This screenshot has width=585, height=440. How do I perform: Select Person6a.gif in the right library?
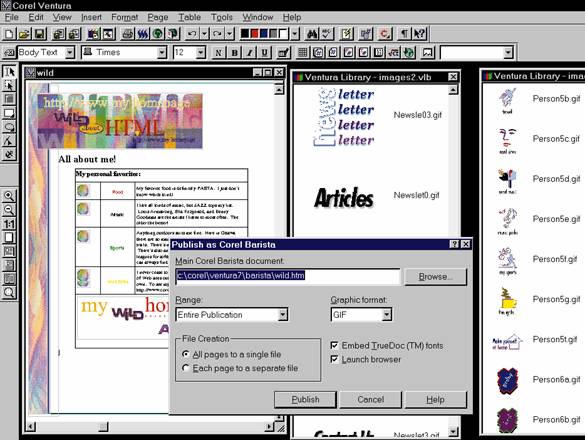coord(556,380)
